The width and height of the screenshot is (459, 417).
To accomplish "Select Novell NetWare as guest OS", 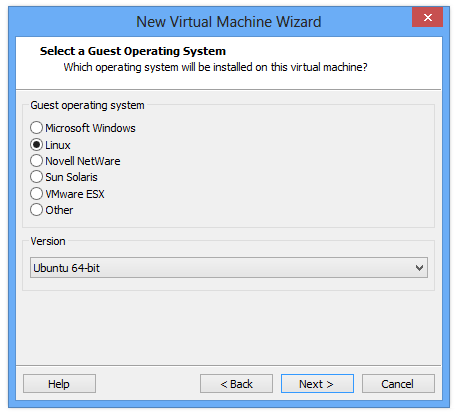I will point(36,161).
